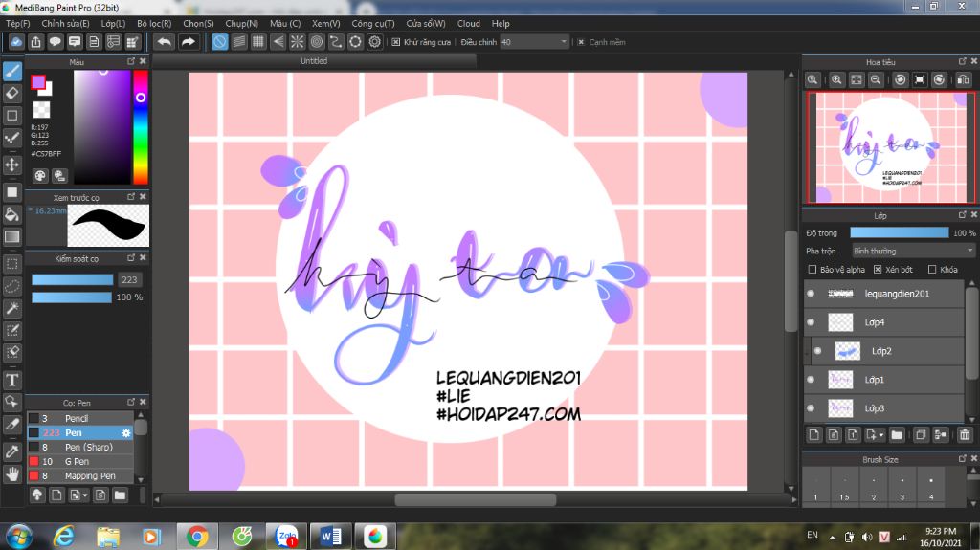The height and width of the screenshot is (550, 980).
Task: Adjust the Độ trong opacity slider
Action: tap(900, 232)
